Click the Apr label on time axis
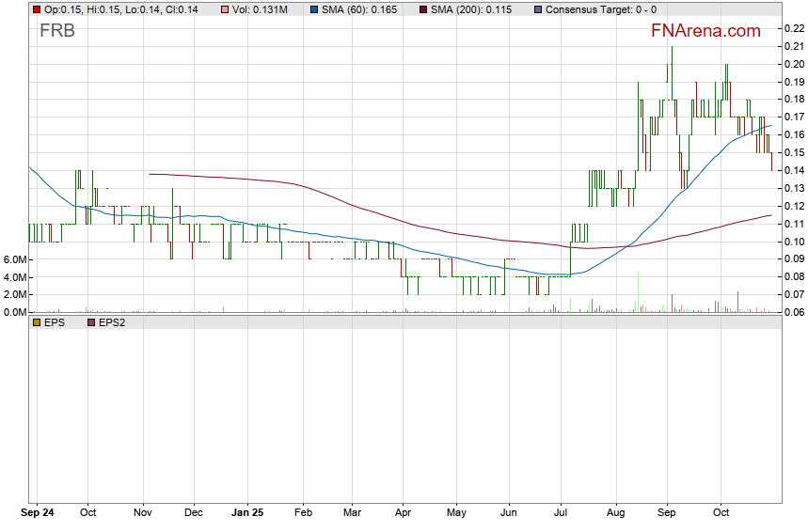Viewport: 808px width, 532px height. [x=403, y=514]
